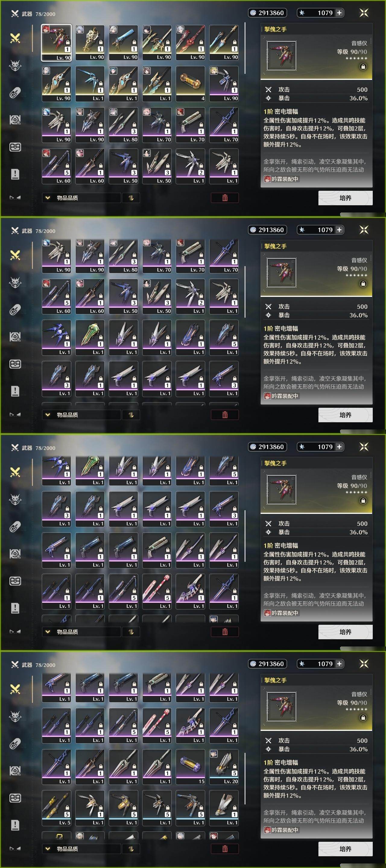Toggle sort order arrows in topmost filter bar
The image size is (386, 868).
click(x=131, y=198)
